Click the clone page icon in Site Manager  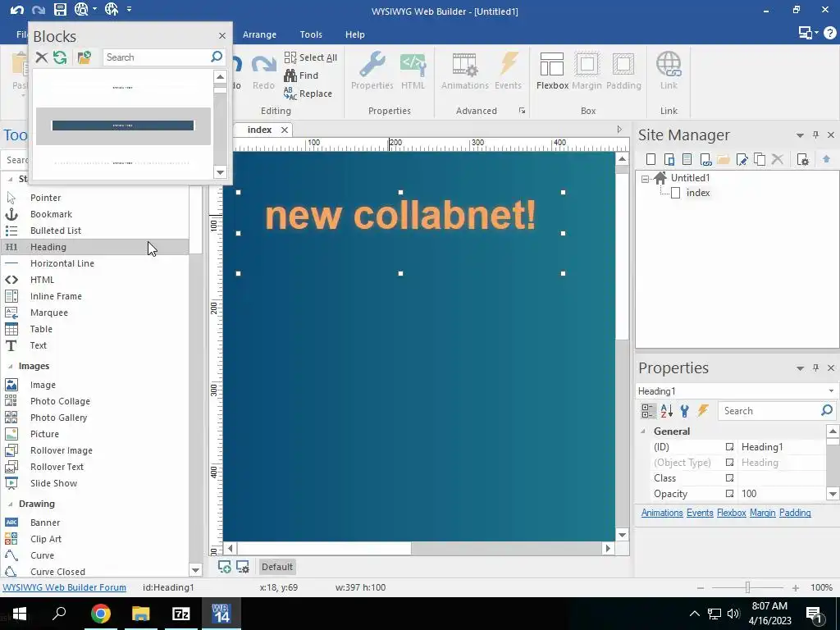(760, 159)
